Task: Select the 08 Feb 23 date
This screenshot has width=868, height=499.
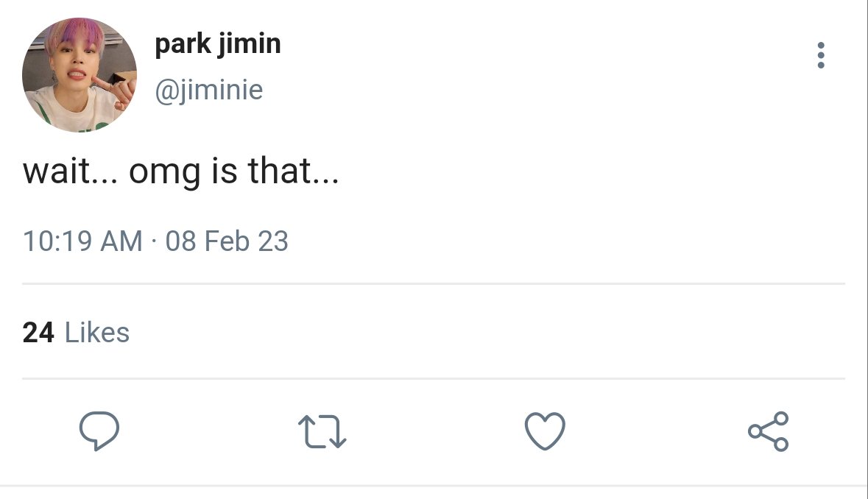Action: pyautogui.click(x=227, y=241)
